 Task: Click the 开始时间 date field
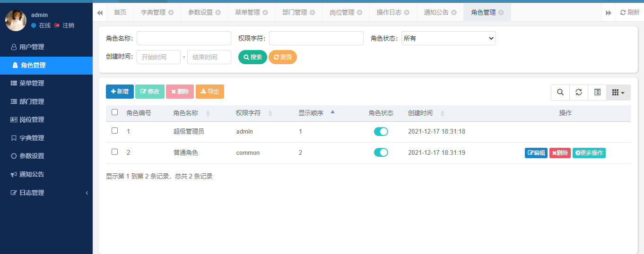click(158, 57)
